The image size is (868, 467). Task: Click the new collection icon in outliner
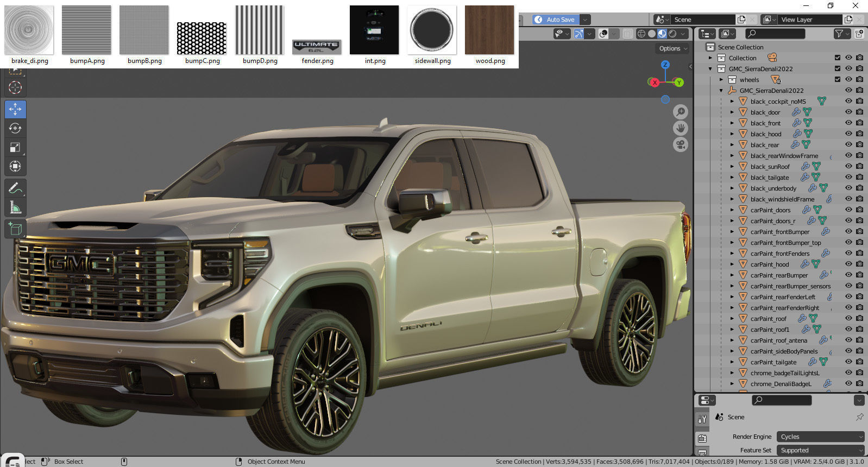point(859,34)
